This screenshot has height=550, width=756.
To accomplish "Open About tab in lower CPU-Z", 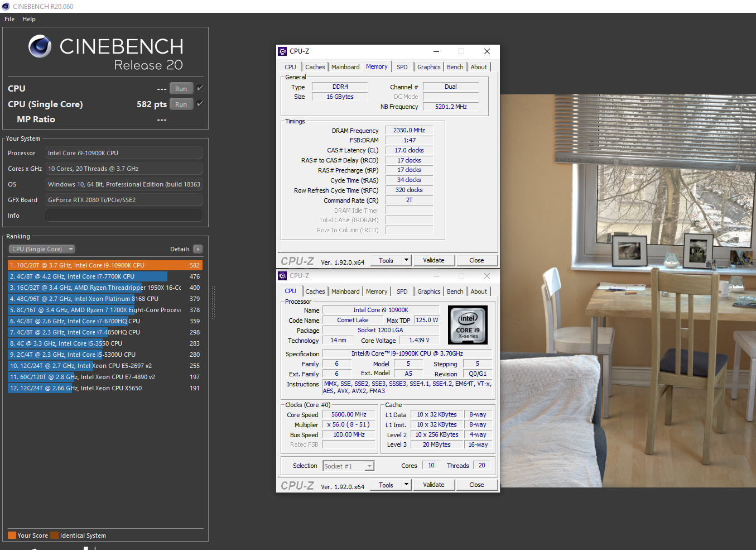I will 479,291.
